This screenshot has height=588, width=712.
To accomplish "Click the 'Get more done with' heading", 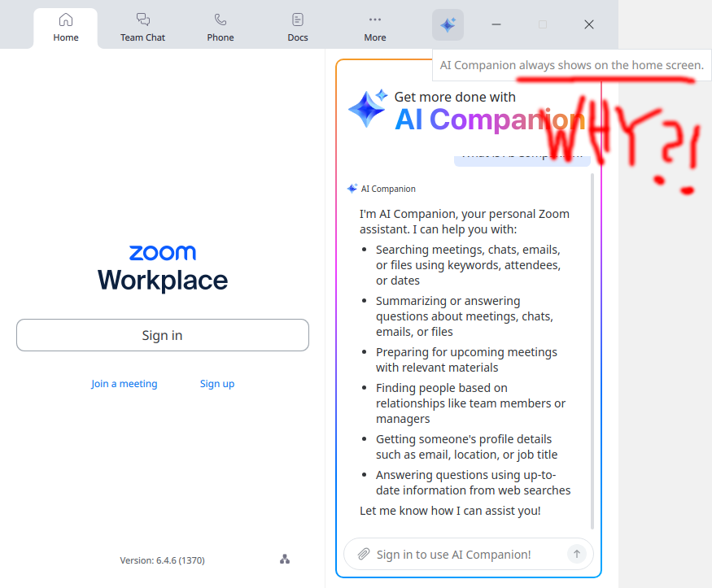I will [455, 97].
